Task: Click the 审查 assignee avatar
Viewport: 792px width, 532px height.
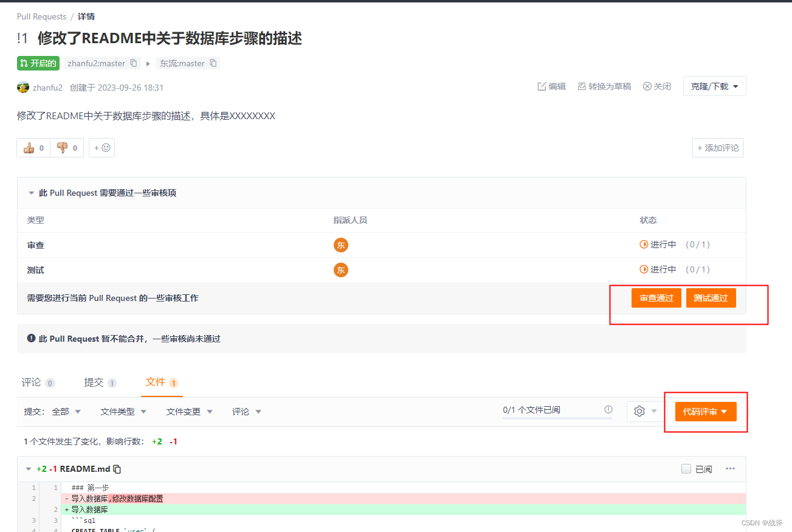Action: tap(341, 245)
